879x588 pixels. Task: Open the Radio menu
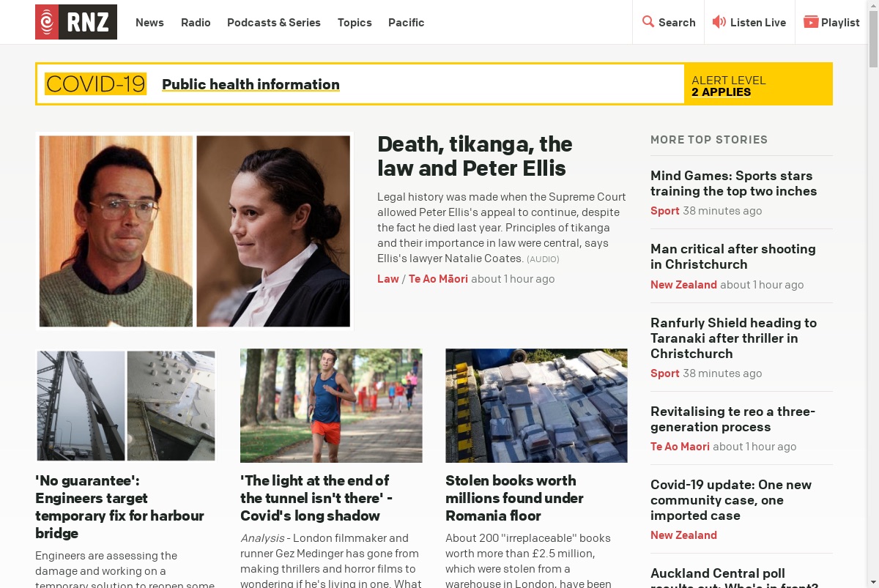pyautogui.click(x=196, y=22)
